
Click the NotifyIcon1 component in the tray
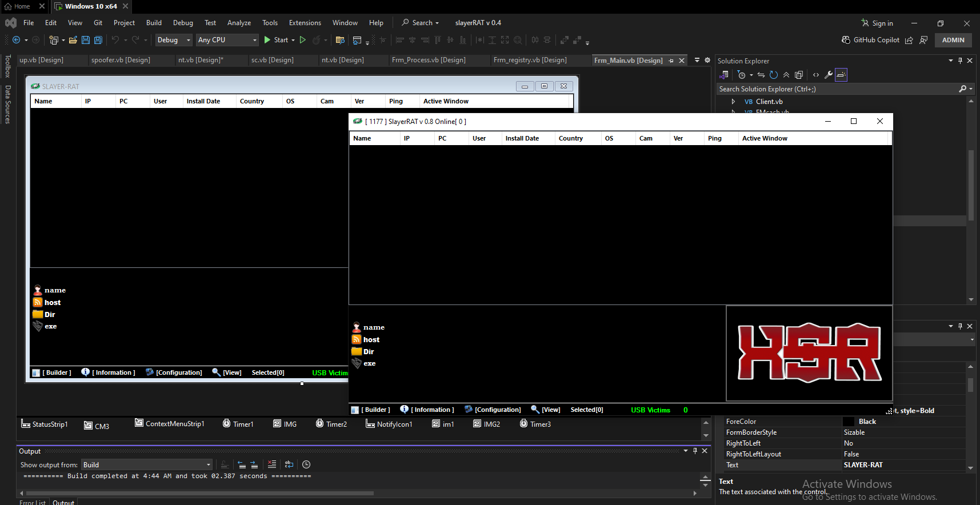(389, 424)
